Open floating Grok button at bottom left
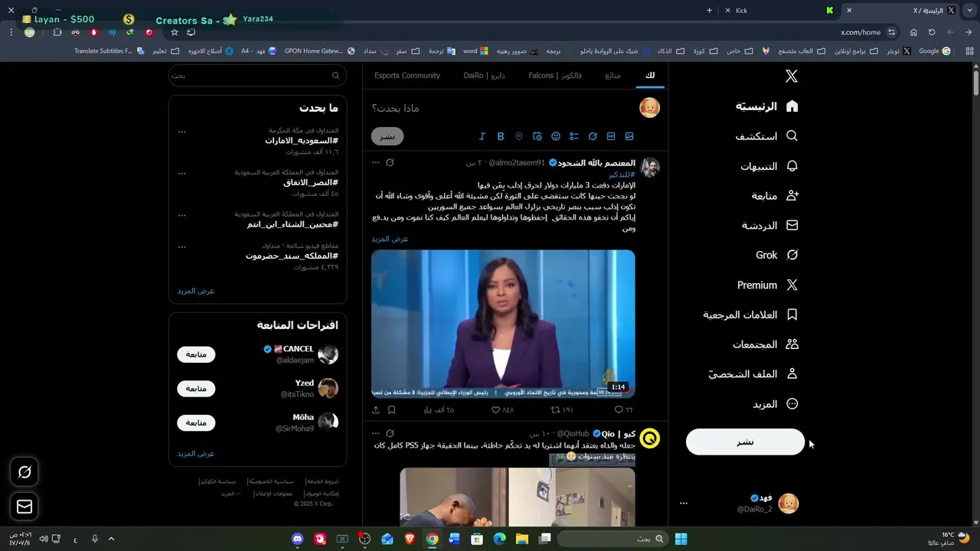 pos(24,472)
